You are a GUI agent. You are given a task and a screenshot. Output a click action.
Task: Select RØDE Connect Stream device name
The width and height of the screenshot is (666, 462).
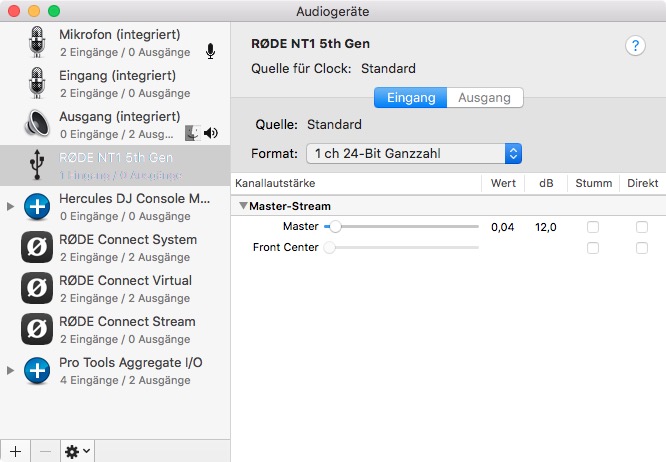(x=127, y=321)
